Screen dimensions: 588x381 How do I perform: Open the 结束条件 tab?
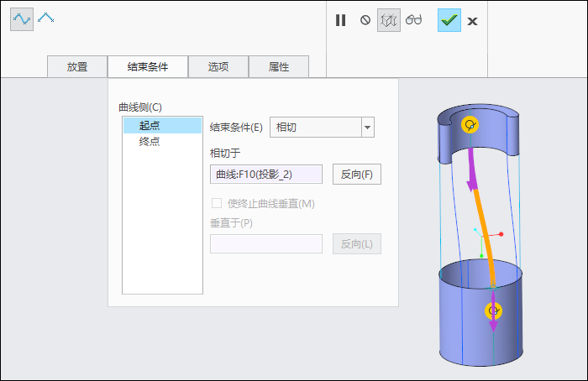click(x=148, y=66)
